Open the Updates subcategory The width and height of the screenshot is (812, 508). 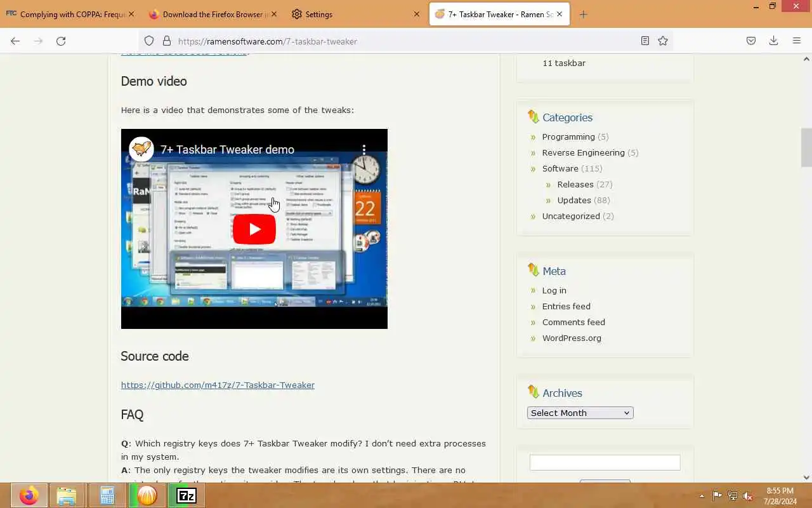click(x=574, y=200)
